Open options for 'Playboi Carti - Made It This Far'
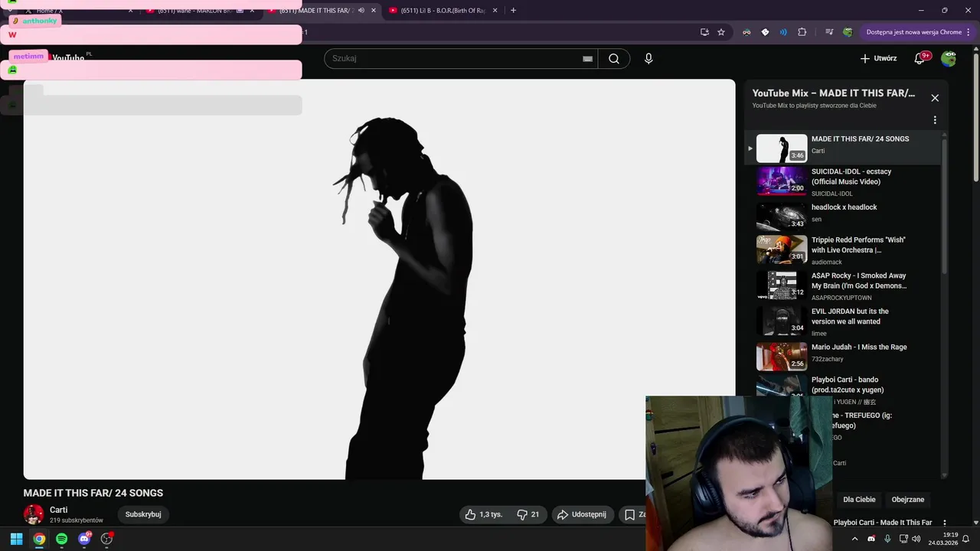This screenshot has width=980, height=551. click(944, 523)
